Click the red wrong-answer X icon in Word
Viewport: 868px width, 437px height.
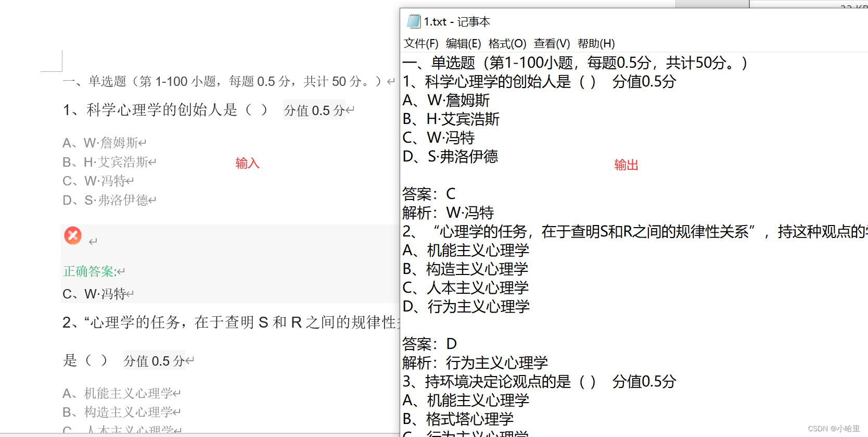pyautogui.click(x=73, y=235)
